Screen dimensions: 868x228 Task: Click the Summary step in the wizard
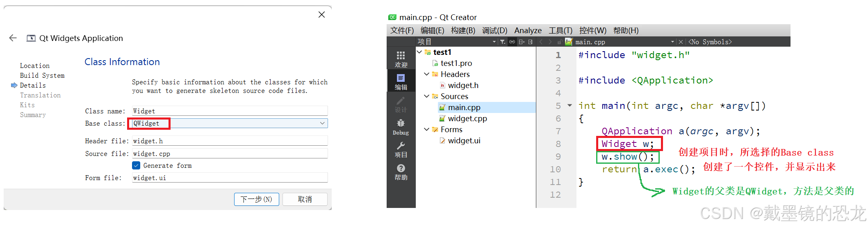coord(33,115)
